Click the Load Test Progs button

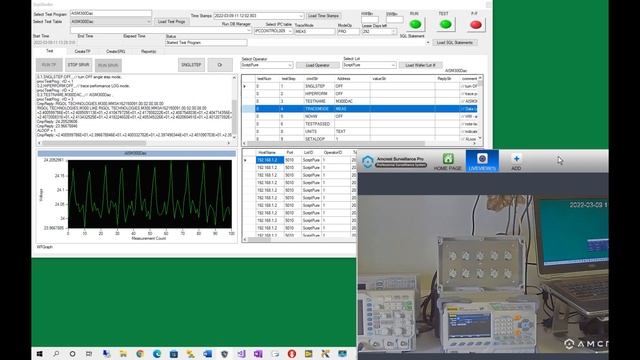[171, 22]
